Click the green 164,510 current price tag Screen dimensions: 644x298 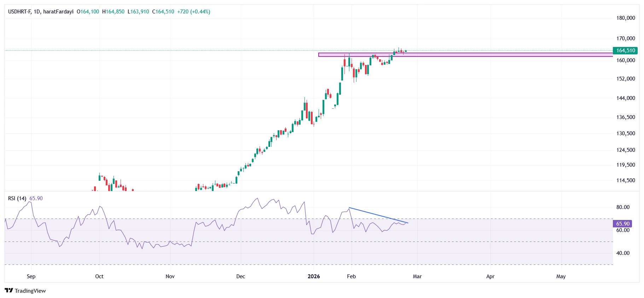(x=625, y=50)
